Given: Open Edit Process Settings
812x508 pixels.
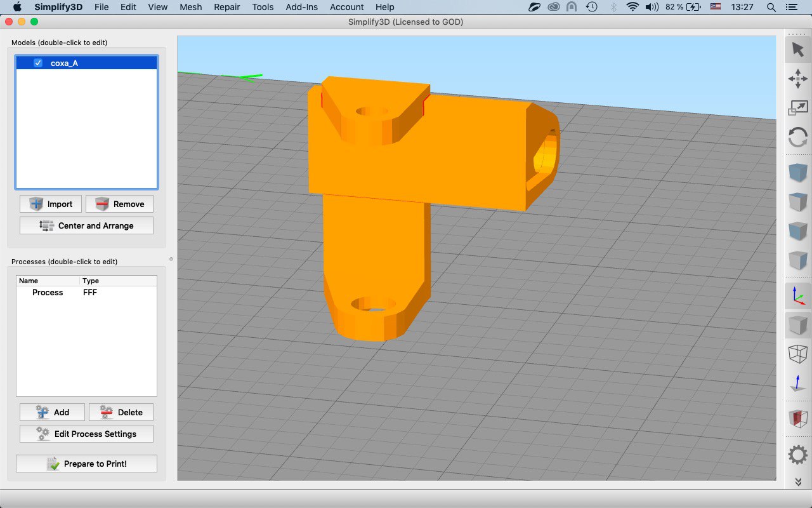Looking at the screenshot, I should 86,434.
